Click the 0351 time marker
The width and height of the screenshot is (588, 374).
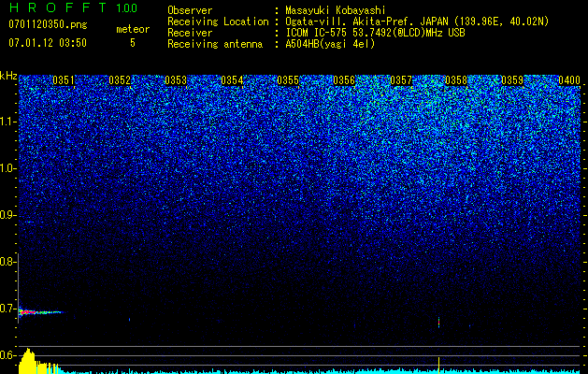[x=64, y=80]
